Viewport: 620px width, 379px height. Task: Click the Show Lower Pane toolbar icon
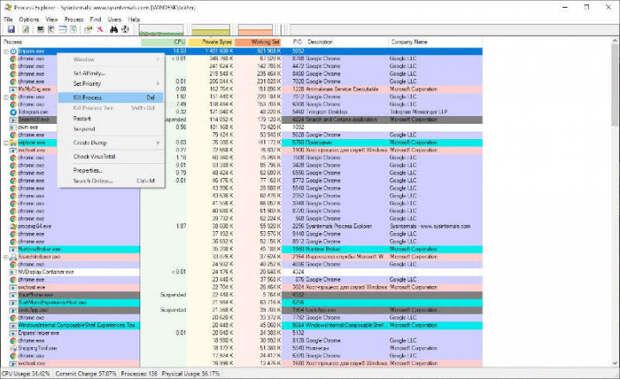click(62, 29)
